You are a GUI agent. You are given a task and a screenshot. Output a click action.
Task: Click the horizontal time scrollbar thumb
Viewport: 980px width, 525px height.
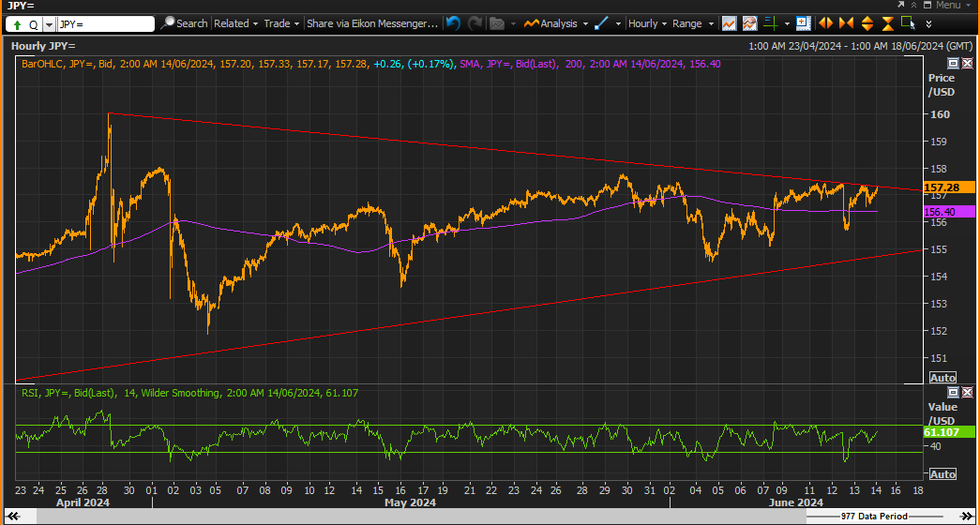coord(422,517)
